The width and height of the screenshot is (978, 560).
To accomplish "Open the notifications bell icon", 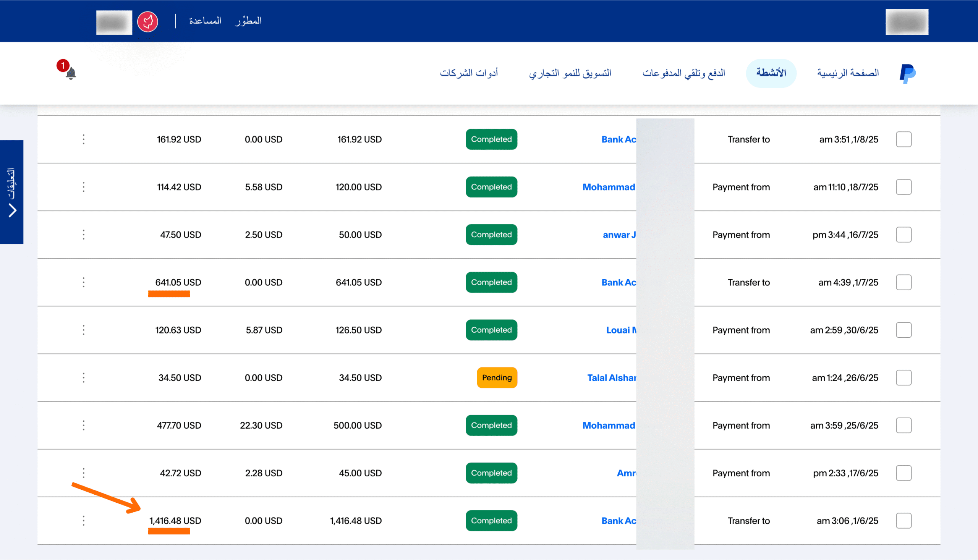I will [70, 73].
